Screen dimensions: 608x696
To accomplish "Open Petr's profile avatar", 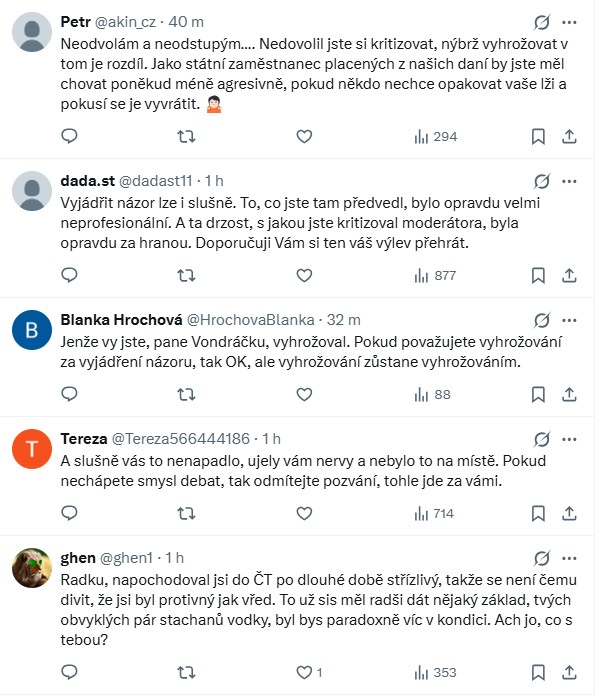I will coord(32,32).
